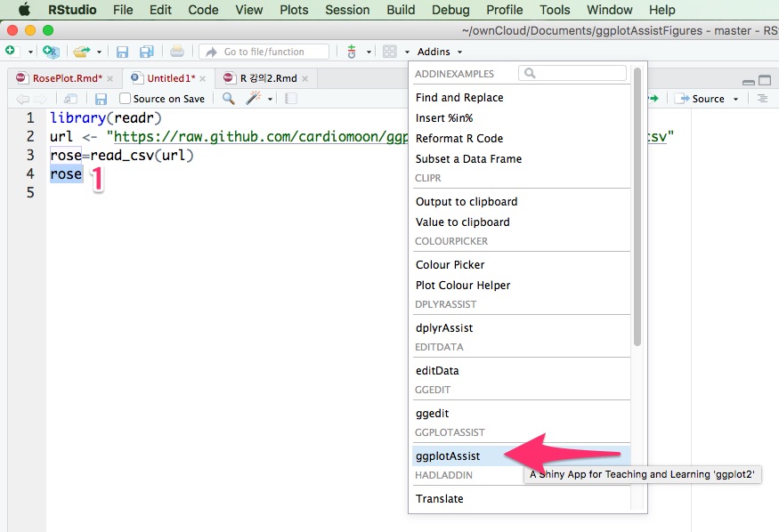
Task: Click the create R project icon
Action: click(x=51, y=52)
